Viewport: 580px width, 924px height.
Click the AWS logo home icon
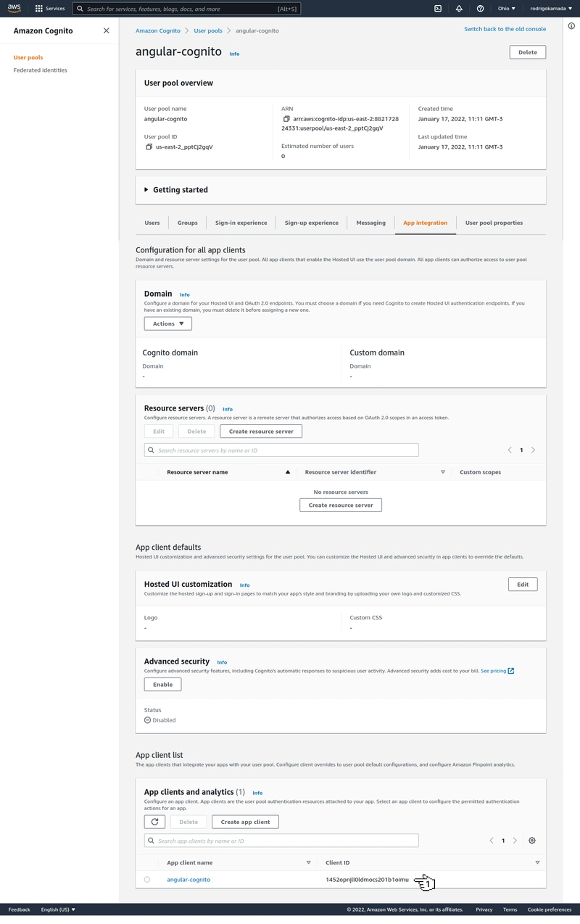point(14,9)
